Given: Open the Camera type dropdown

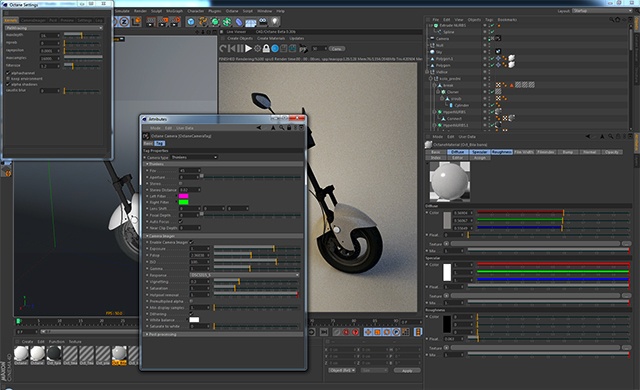Looking at the screenshot, I should click(194, 157).
